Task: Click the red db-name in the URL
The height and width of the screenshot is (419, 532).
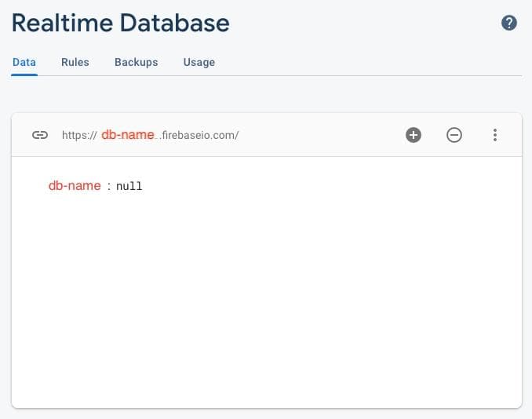Action: 127,135
